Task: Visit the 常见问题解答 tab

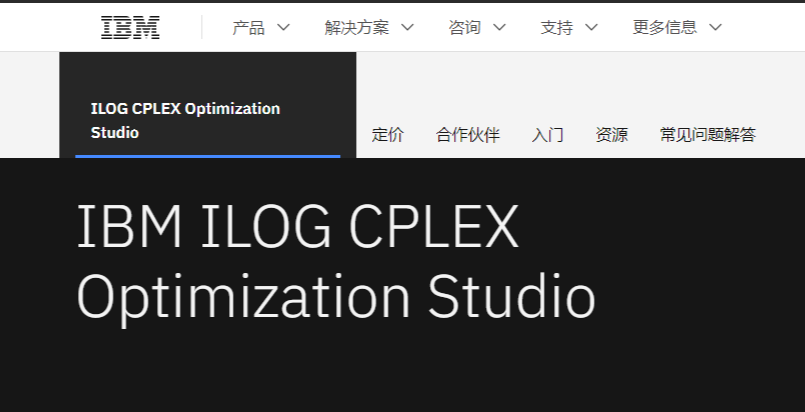Action: tap(708, 135)
